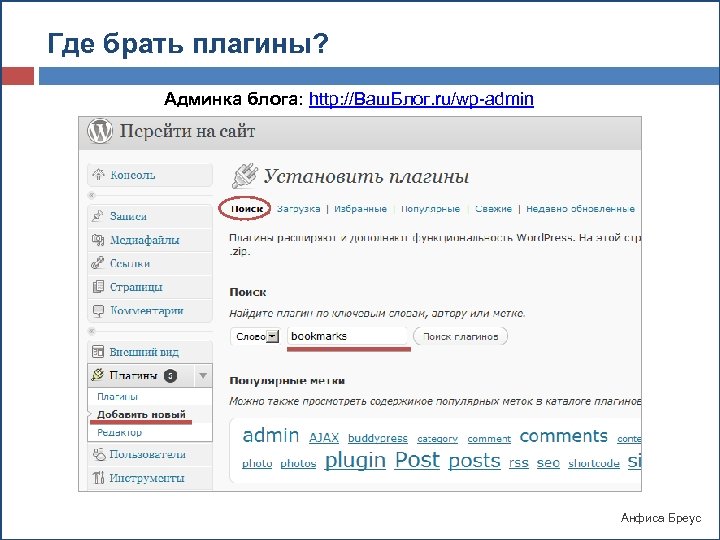This screenshot has height=540, width=720.
Task: Click the Плагины plug icon in sidebar
Action: pos(98,375)
